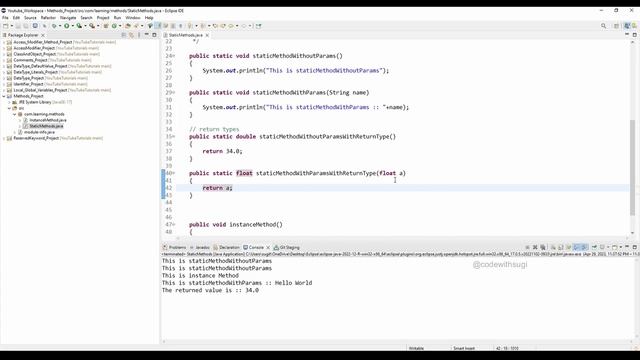
Task: Open the Window menu
Action: tap(133, 18)
